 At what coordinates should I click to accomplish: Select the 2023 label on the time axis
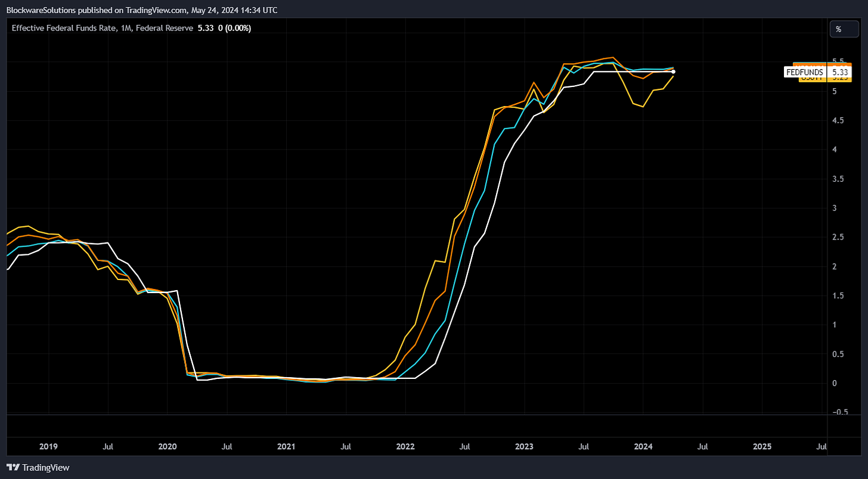(x=524, y=446)
